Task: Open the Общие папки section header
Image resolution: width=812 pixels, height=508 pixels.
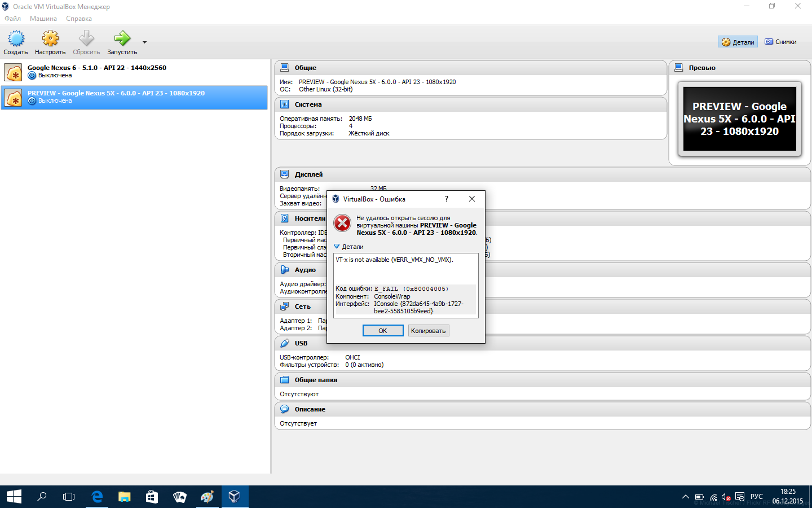Action: 316,380
